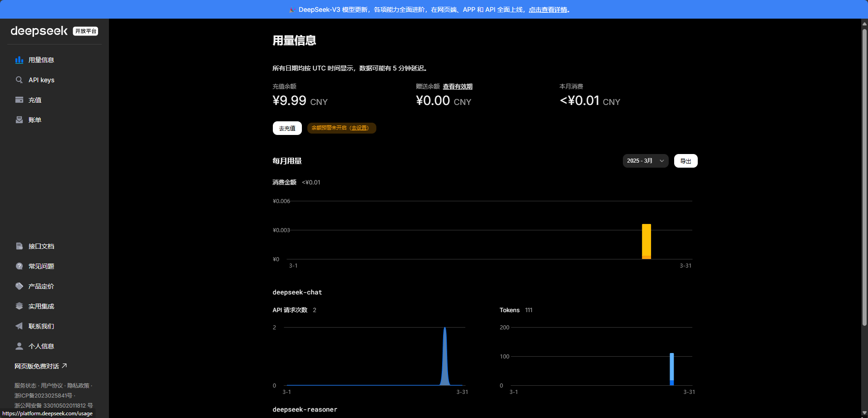The width and height of the screenshot is (868, 418).
Task: Click the yellow bar in the 消费金额 chart
Action: pos(646,241)
